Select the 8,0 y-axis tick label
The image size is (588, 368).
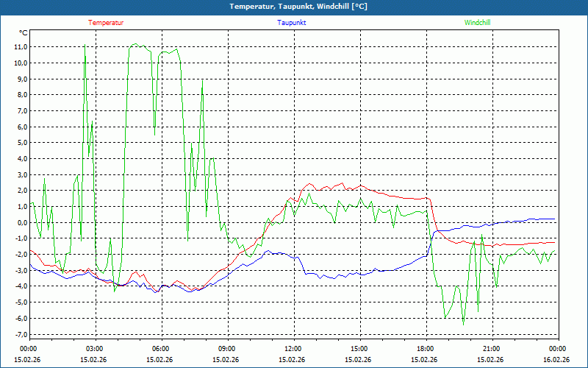click(21, 95)
